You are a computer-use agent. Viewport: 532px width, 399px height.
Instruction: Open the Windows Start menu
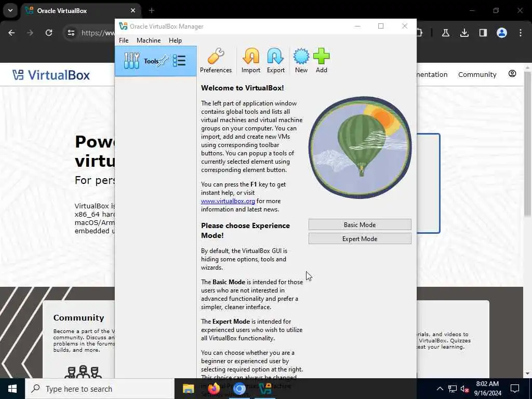coord(12,389)
